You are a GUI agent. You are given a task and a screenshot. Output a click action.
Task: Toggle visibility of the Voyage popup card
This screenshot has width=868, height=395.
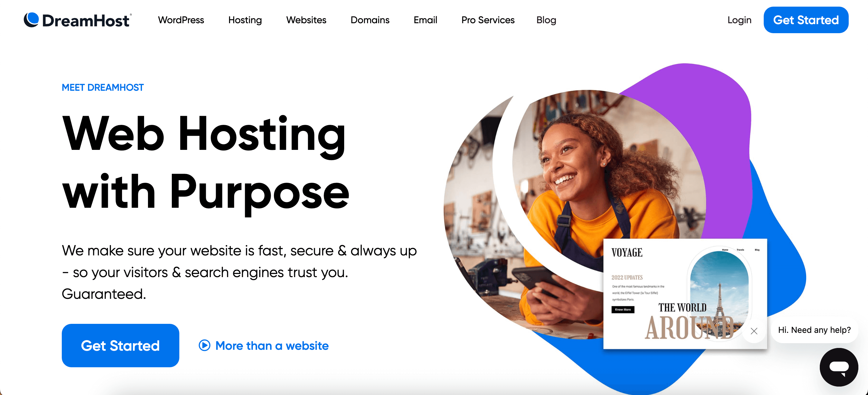(754, 330)
